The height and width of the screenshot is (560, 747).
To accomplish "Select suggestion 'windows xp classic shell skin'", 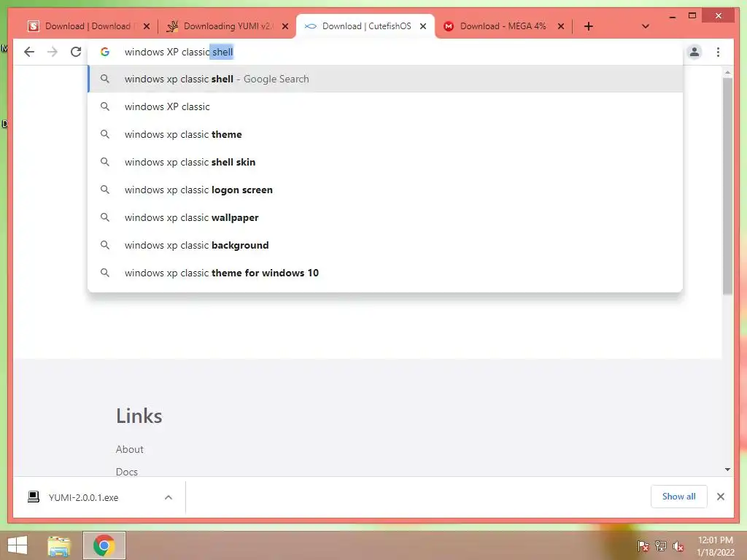I will click(x=385, y=162).
